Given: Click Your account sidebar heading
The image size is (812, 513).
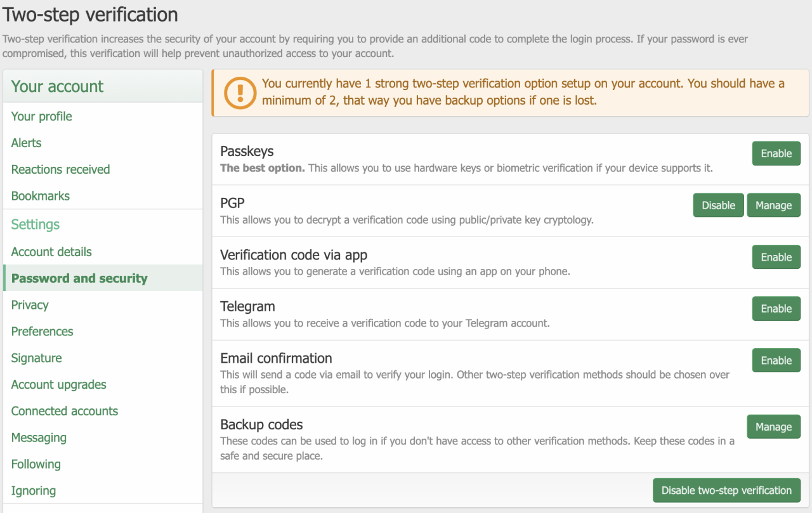Looking at the screenshot, I should (x=58, y=86).
